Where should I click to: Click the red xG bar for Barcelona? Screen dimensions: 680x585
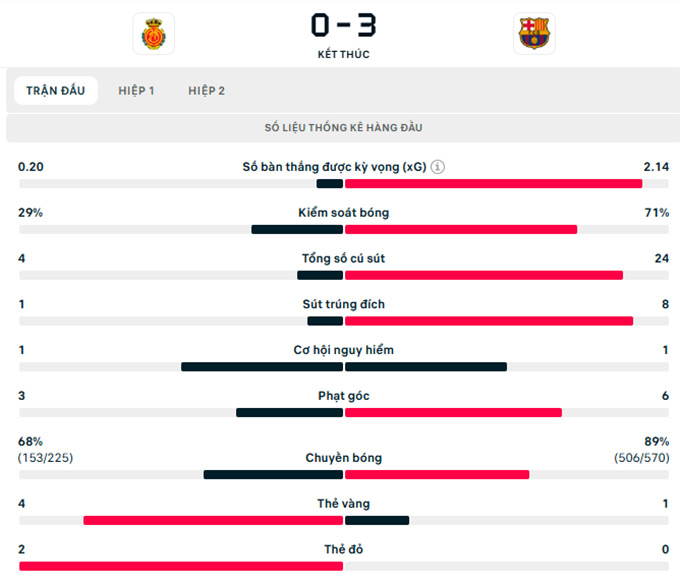[x=494, y=184]
